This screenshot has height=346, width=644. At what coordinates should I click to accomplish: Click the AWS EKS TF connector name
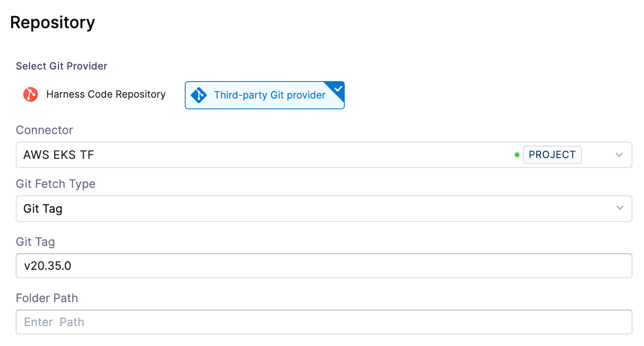click(x=59, y=155)
